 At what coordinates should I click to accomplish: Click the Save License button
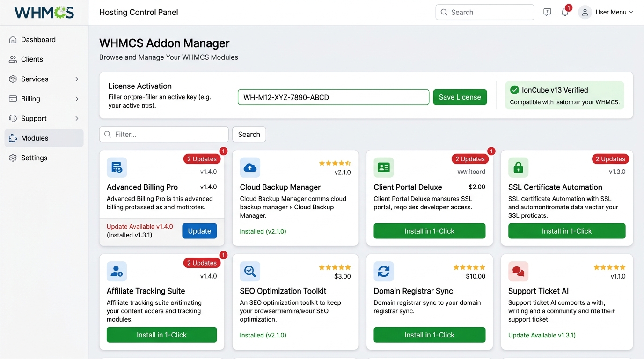[460, 97]
